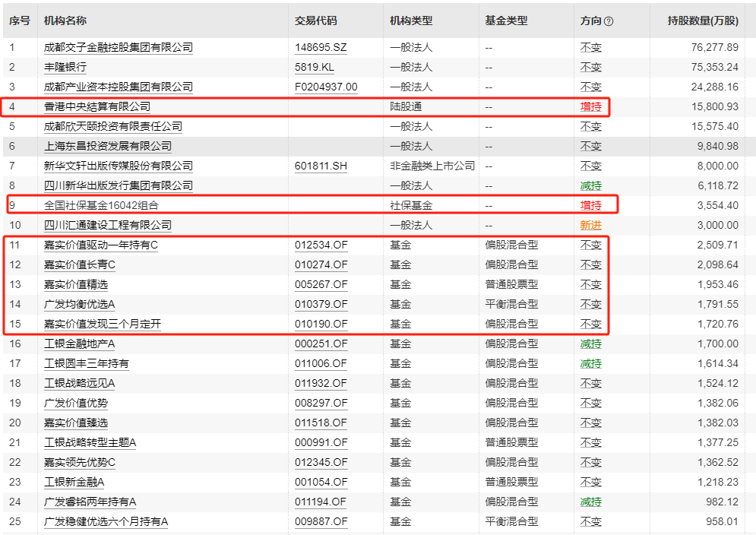Click fund code 010190.OF
The height and width of the screenshot is (535, 756).
[321, 324]
